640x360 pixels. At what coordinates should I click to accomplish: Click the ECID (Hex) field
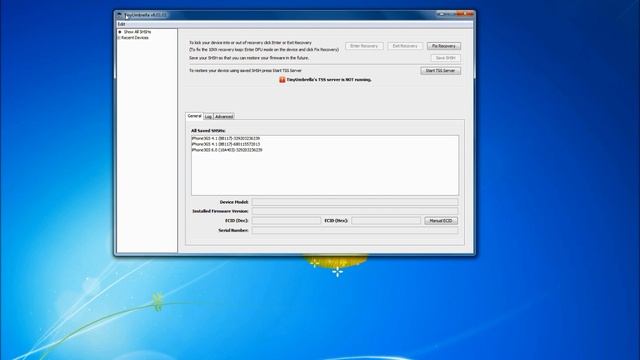(386, 220)
